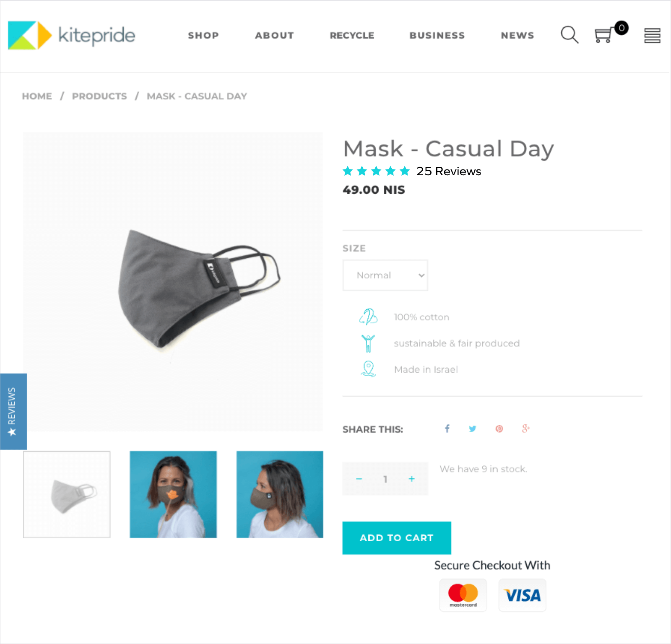The image size is (671, 644).
Task: Click the quantity input field
Action: coord(385,479)
